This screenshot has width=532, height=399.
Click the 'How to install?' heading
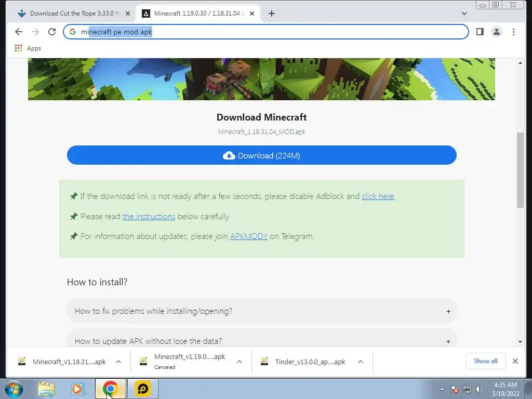tap(97, 282)
